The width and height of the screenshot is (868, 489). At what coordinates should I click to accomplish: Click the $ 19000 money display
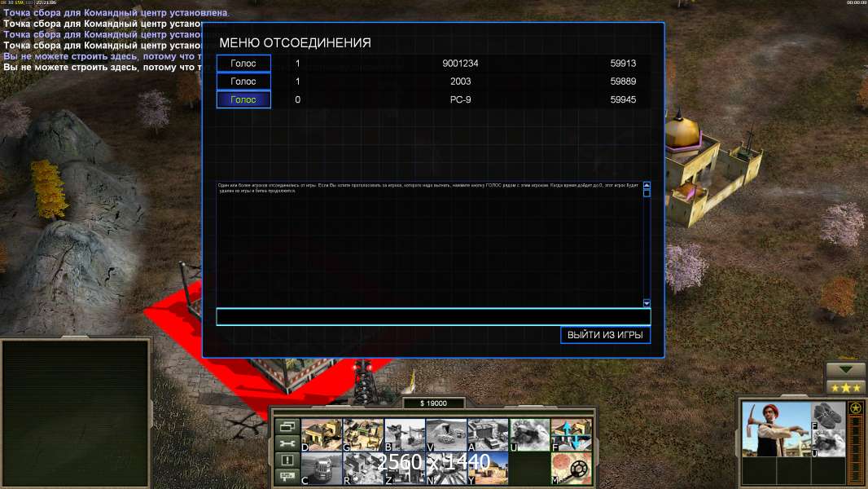point(433,403)
